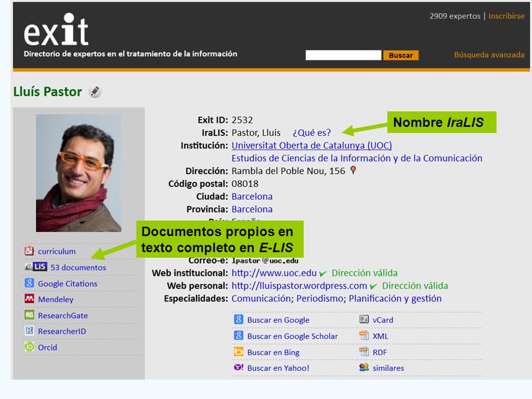Click the Orcid icon
Screen dimensions: 532x399
[29, 347]
